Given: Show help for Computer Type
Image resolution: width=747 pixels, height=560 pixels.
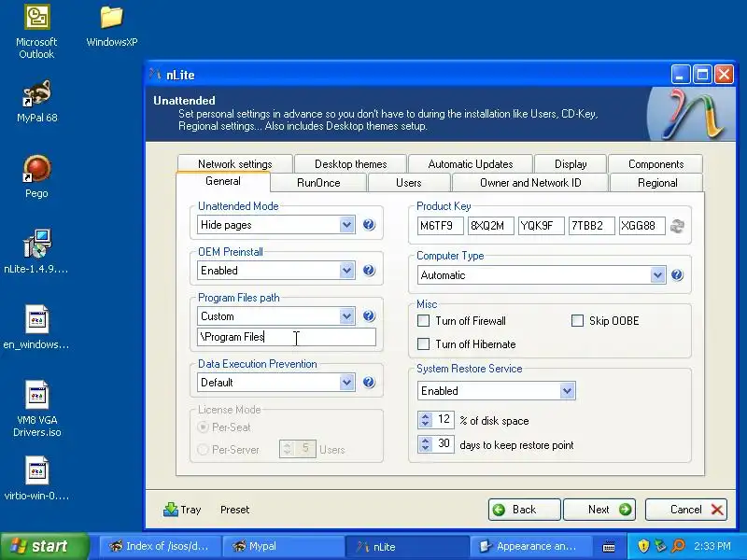Looking at the screenshot, I should [x=677, y=274].
